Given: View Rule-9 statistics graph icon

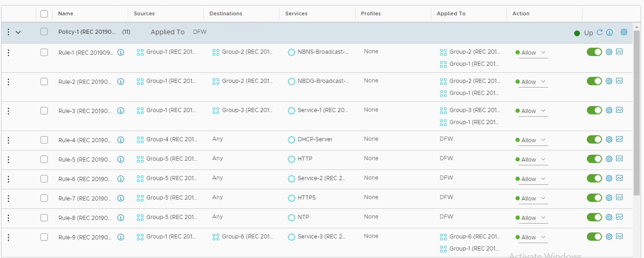Looking at the screenshot, I should tap(619, 236).
